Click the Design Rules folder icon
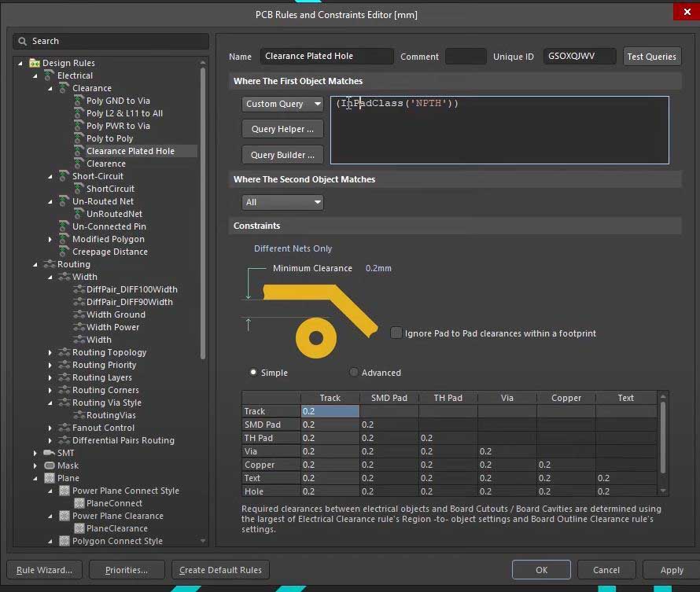The width and height of the screenshot is (700, 592). pos(35,63)
